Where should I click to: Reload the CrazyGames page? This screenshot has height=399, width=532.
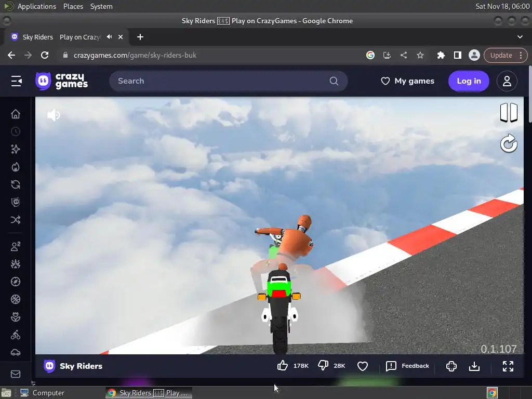pyautogui.click(x=45, y=55)
